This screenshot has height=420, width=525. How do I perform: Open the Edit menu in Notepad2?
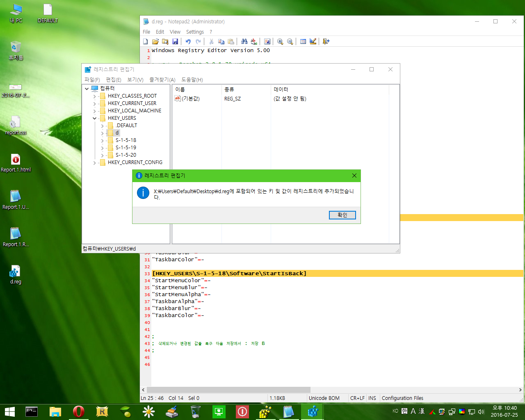click(x=160, y=32)
